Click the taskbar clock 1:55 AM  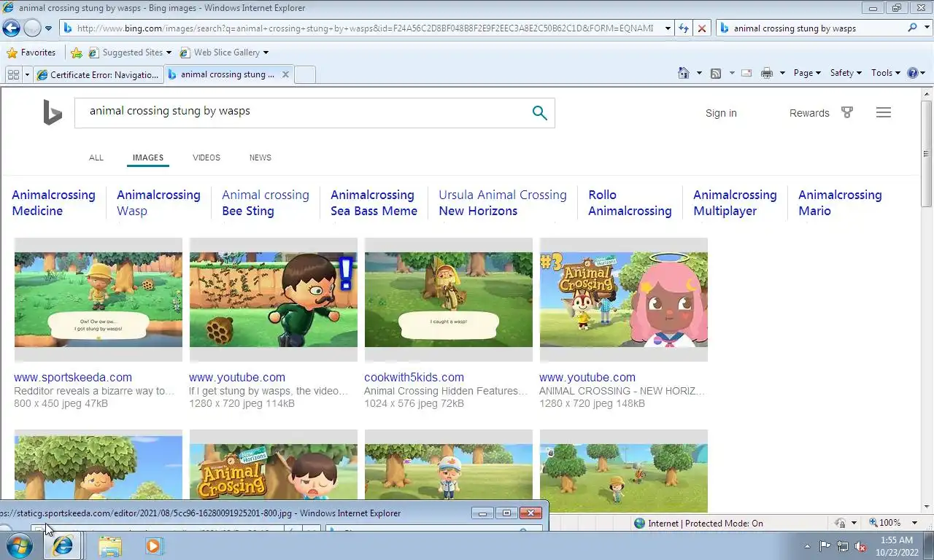pyautogui.click(x=896, y=540)
